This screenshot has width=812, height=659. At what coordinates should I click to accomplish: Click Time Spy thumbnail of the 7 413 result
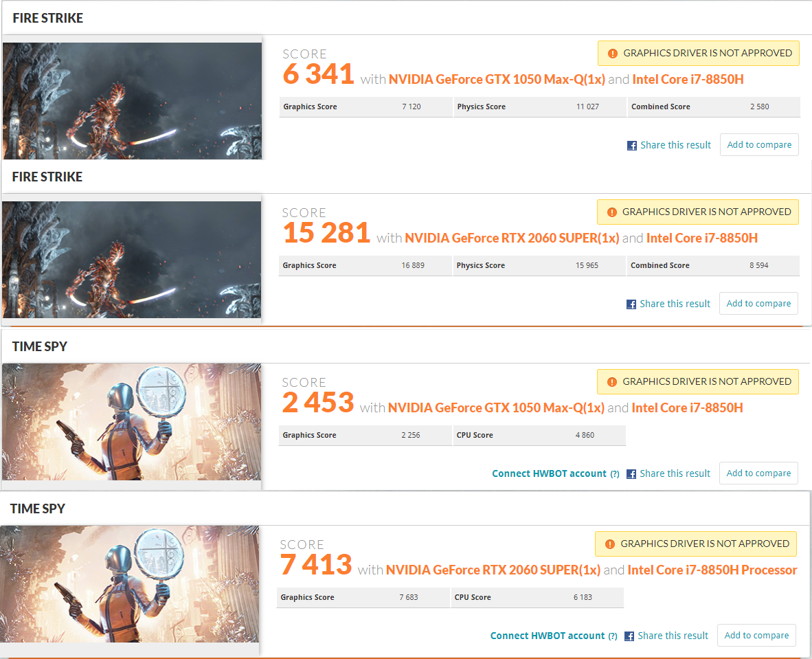click(x=129, y=584)
